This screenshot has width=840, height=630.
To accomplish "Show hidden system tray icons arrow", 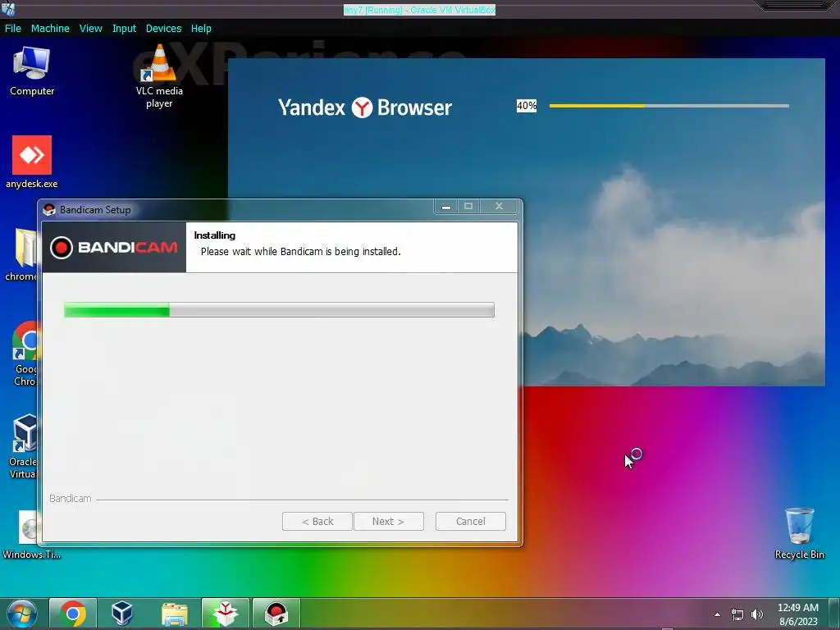I will 717,614.
